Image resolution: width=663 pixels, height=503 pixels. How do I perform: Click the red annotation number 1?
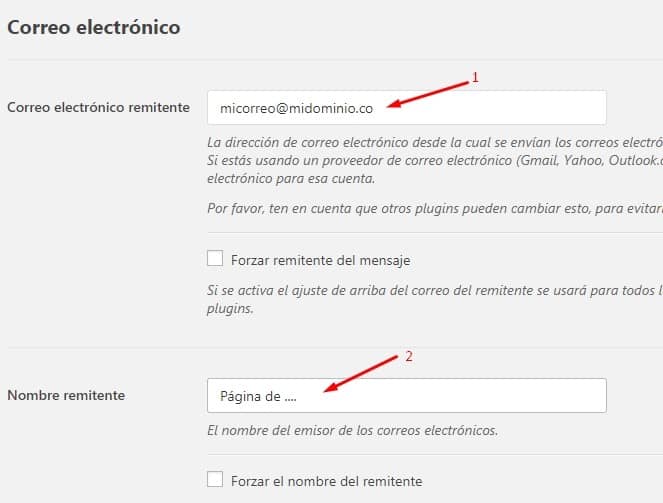(475, 77)
